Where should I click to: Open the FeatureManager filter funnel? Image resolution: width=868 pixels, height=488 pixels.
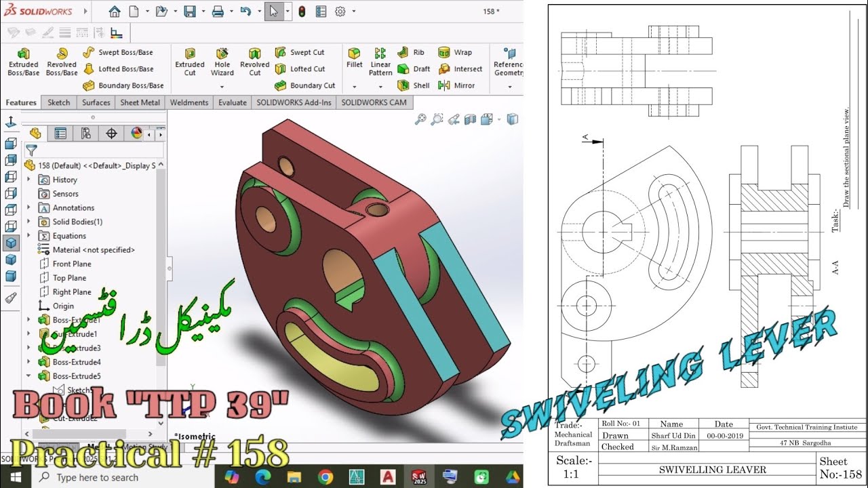(31, 150)
